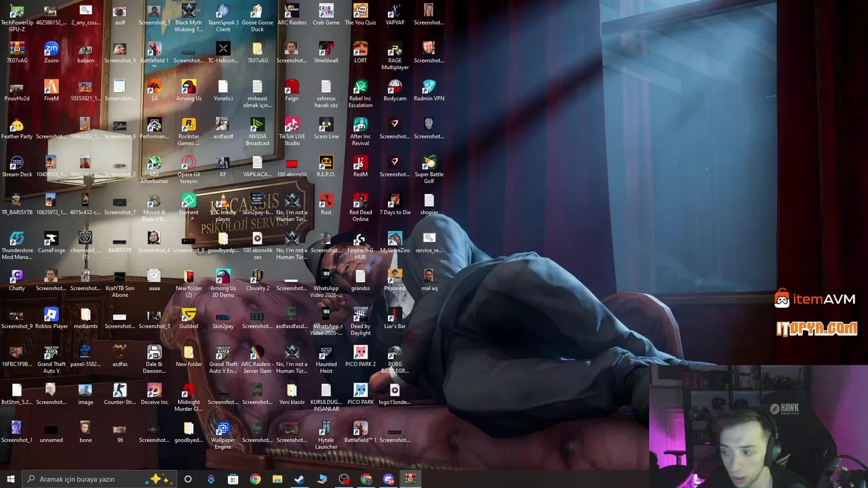The image size is (868, 488).
Task: Select Midnight Murder Club icon
Action: 189,397
